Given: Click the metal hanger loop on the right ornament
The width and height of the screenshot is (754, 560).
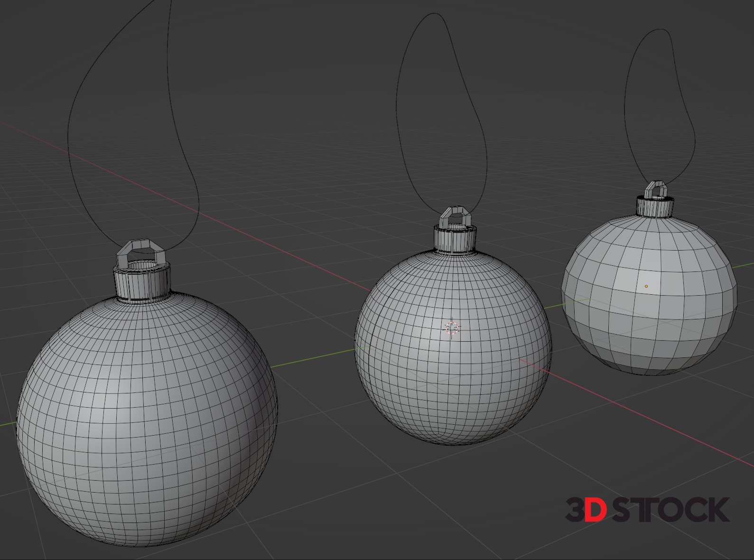Looking at the screenshot, I should (x=657, y=189).
